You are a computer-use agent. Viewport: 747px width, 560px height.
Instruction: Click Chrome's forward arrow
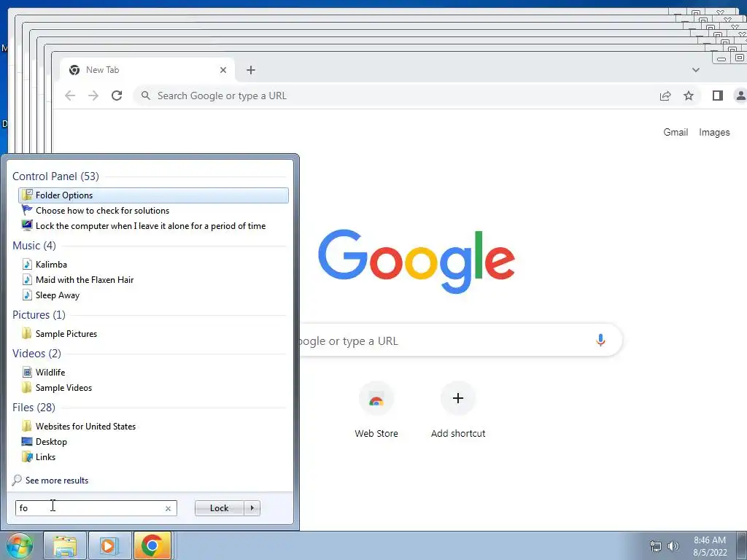[93, 96]
